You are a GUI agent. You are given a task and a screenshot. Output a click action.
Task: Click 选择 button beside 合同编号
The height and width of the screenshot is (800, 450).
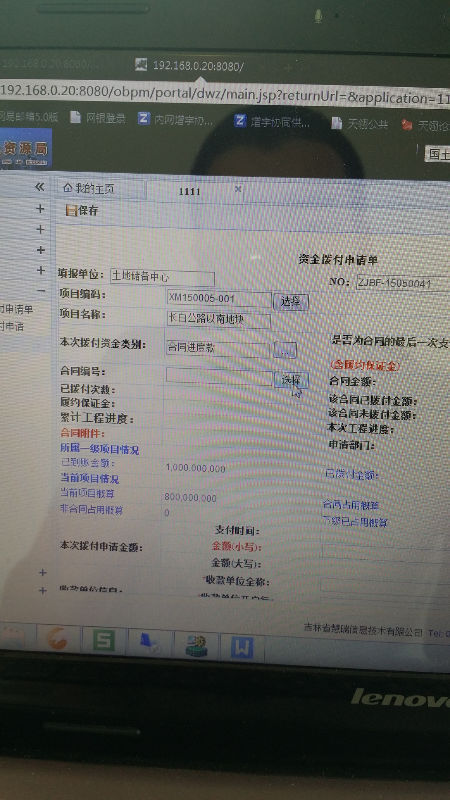[x=291, y=380]
